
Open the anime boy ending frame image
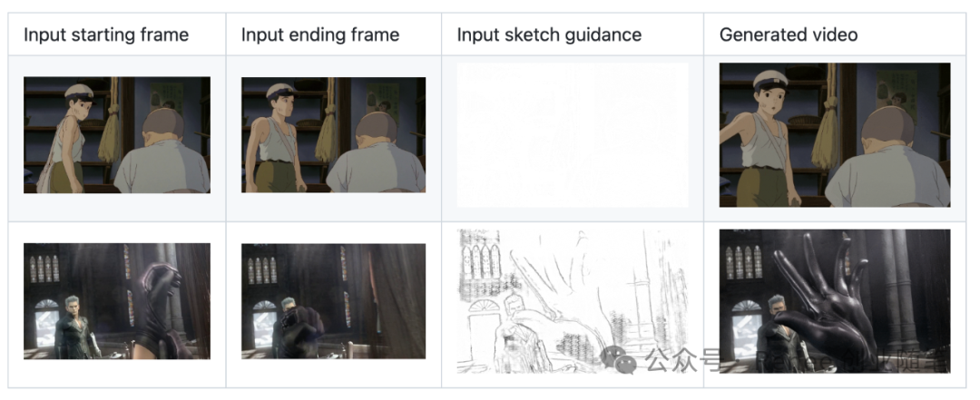tap(333, 134)
